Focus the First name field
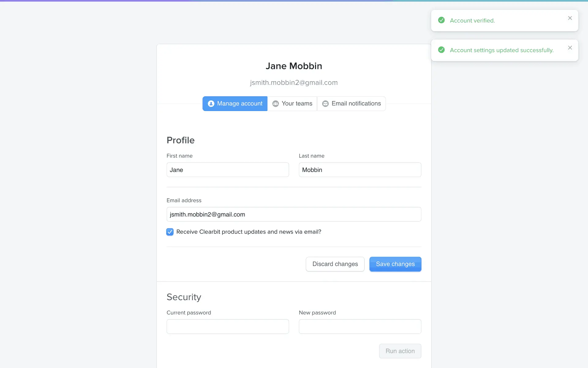This screenshot has width=588, height=368. tap(228, 170)
